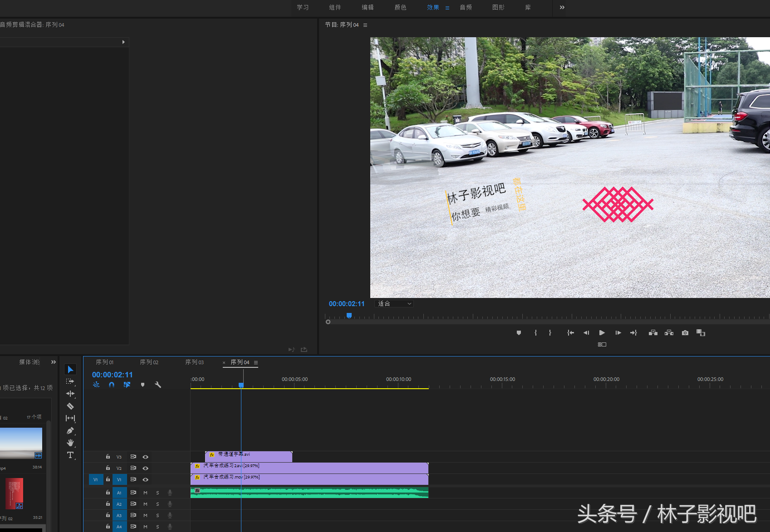Viewport: 770px width, 532px height.
Task: Click the Lift button in program monitor
Action: click(x=653, y=333)
